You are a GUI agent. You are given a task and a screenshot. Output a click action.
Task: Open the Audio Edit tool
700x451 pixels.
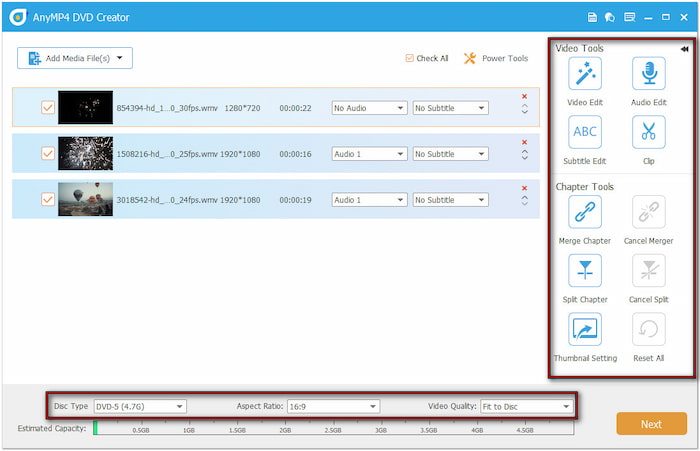649,74
